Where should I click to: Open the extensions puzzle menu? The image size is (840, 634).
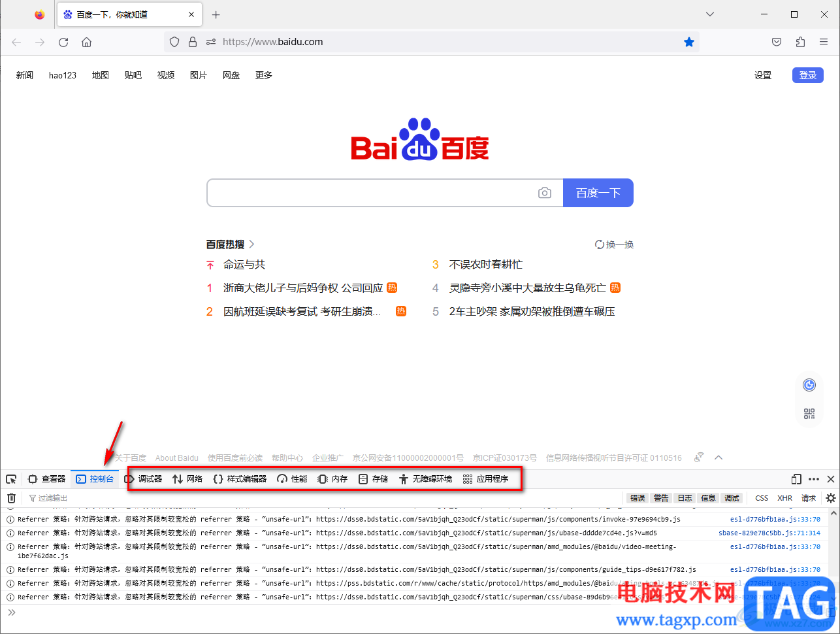tap(800, 42)
